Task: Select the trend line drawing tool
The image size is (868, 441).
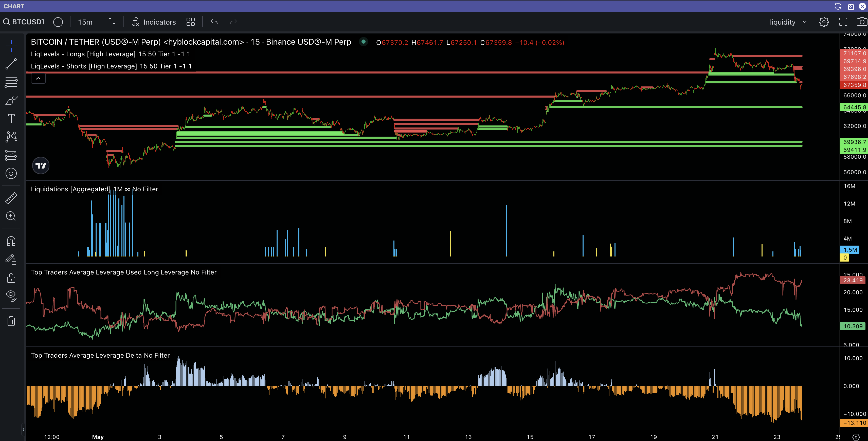Action: (11, 64)
